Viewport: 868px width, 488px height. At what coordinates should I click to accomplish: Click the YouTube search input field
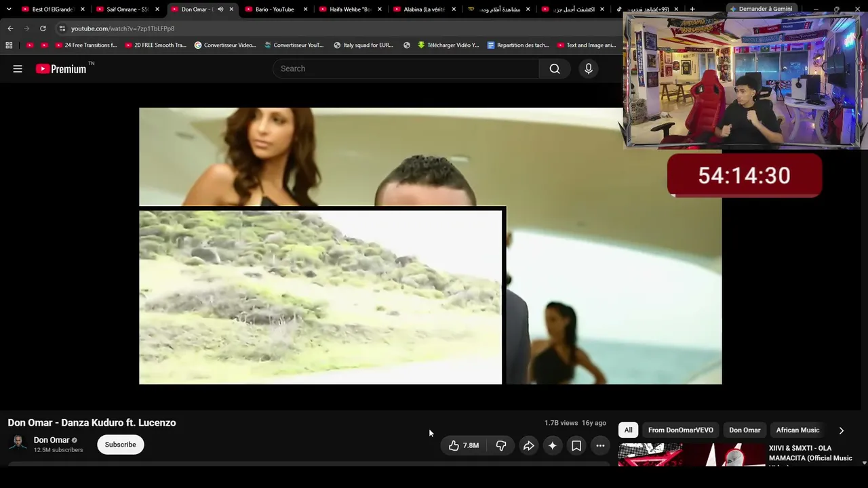(406, 68)
